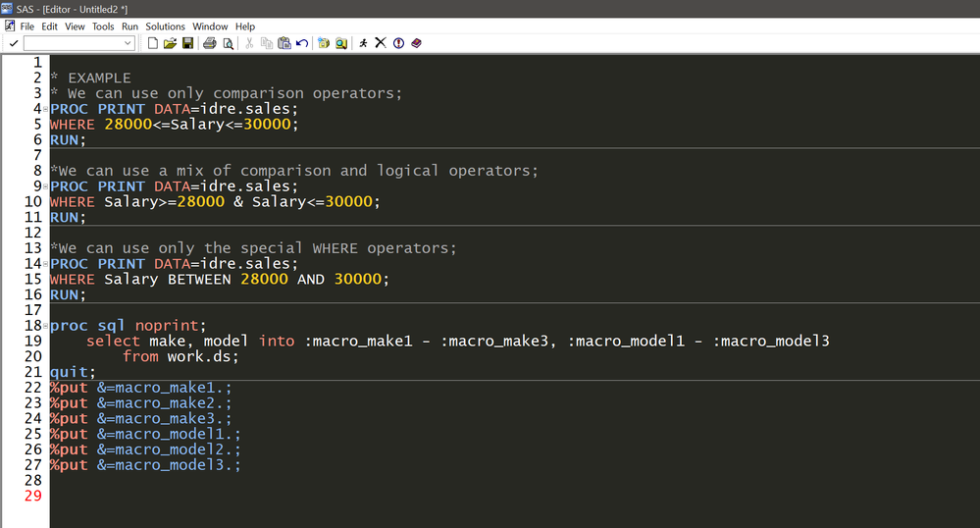Viewport: 980px width, 528px height.
Task: Save the program with the floppy disk icon
Action: click(x=187, y=43)
